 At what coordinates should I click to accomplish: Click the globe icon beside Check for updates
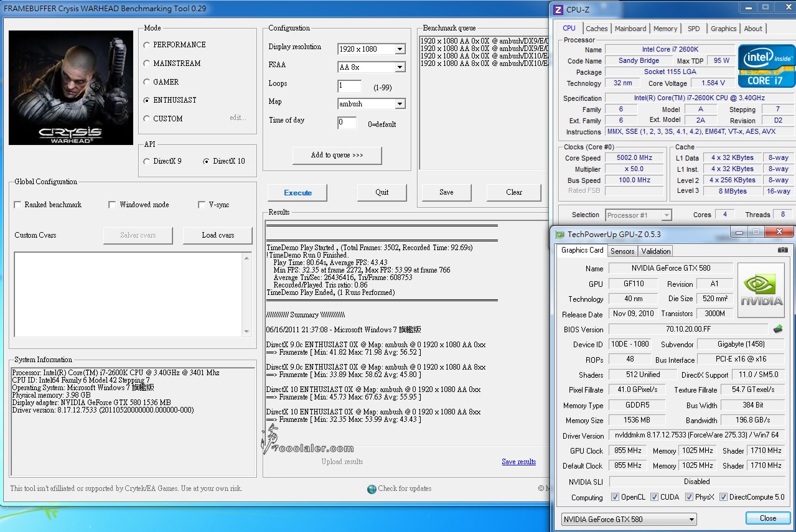pyautogui.click(x=372, y=489)
